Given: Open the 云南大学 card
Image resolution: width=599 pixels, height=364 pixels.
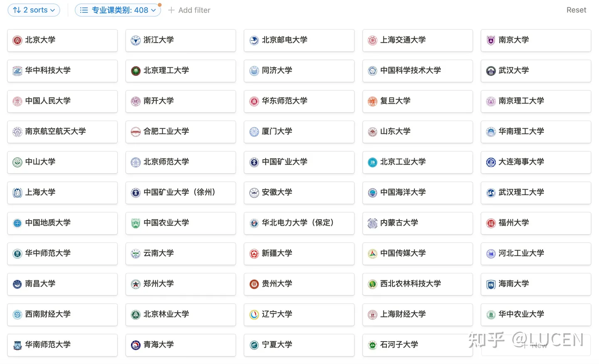Looking at the screenshot, I should tap(181, 253).
